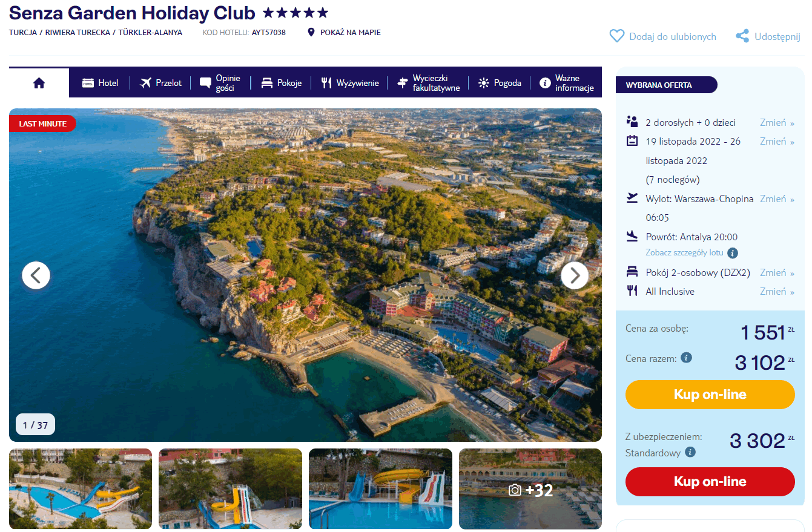Click the Wylot: Warszawa-Chopina text
The width and height of the screenshot is (812, 532).
click(699, 199)
